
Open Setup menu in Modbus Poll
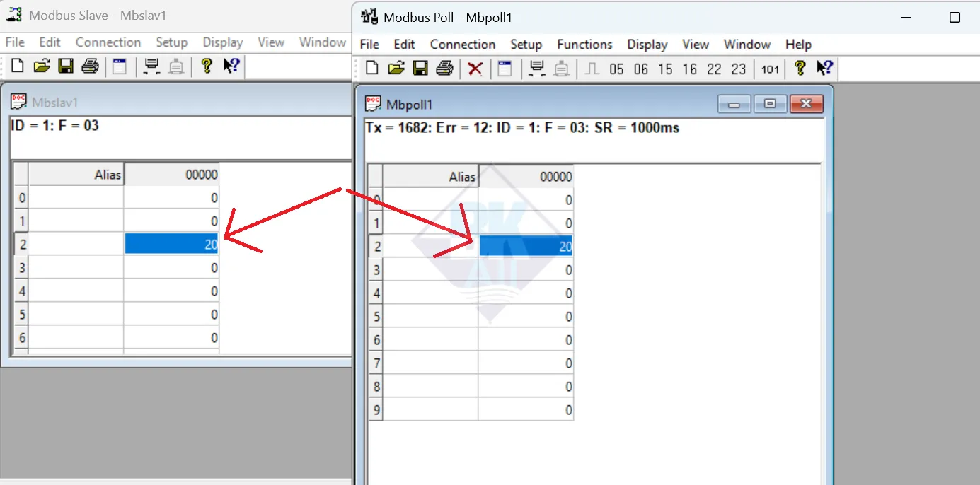coord(526,45)
